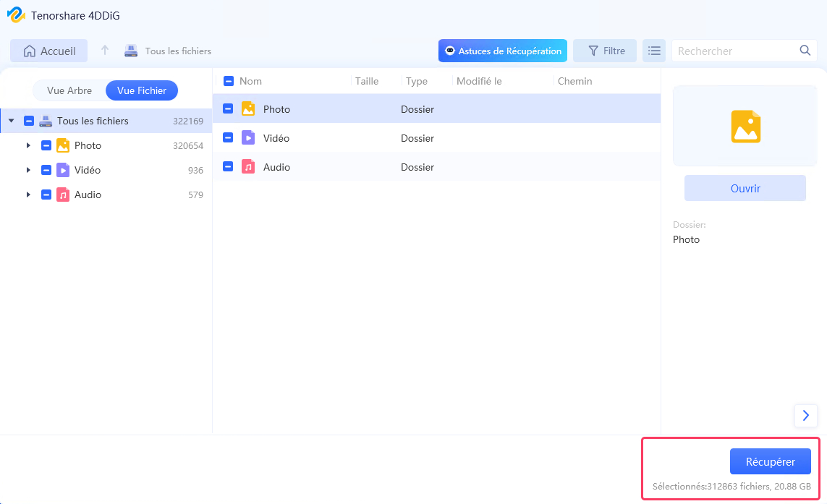The height and width of the screenshot is (504, 827).
Task: Switch to Vue Arbre tab
Action: [x=69, y=90]
